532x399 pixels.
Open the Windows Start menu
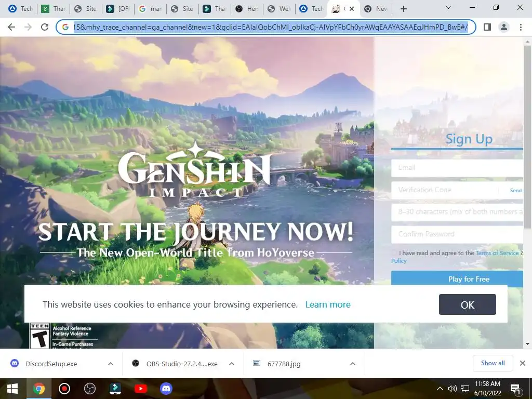(x=12, y=389)
